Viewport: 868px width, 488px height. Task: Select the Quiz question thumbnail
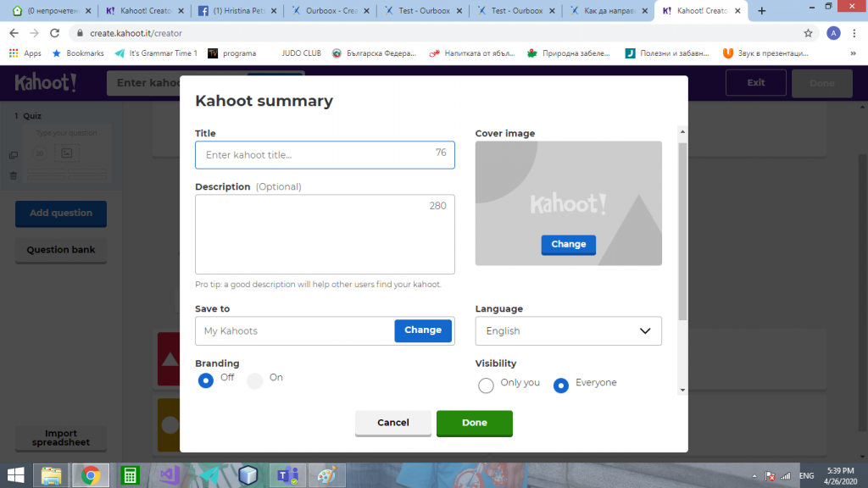66,153
